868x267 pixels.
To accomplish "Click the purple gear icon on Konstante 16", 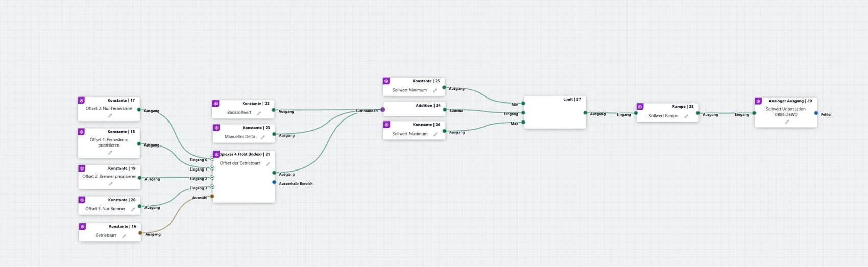I will [x=82, y=227].
